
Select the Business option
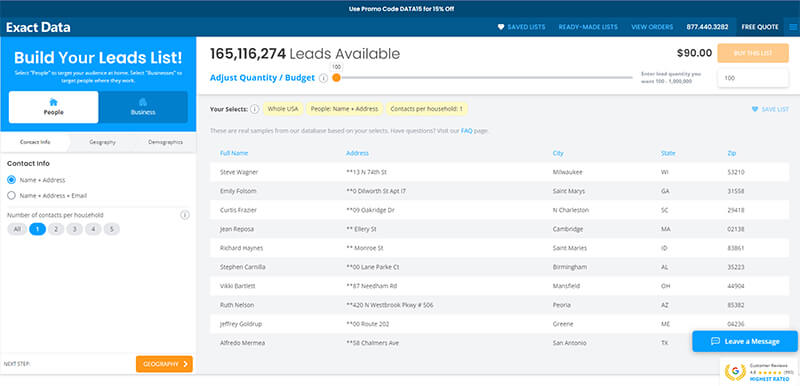coord(143,107)
